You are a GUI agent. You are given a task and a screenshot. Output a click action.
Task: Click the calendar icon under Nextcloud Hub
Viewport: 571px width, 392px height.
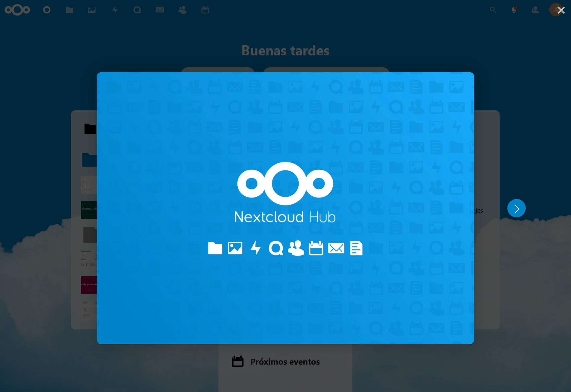(x=316, y=248)
